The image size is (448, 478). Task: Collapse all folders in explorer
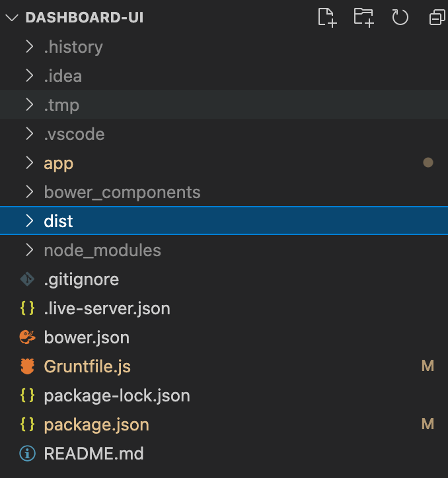pyautogui.click(x=437, y=18)
